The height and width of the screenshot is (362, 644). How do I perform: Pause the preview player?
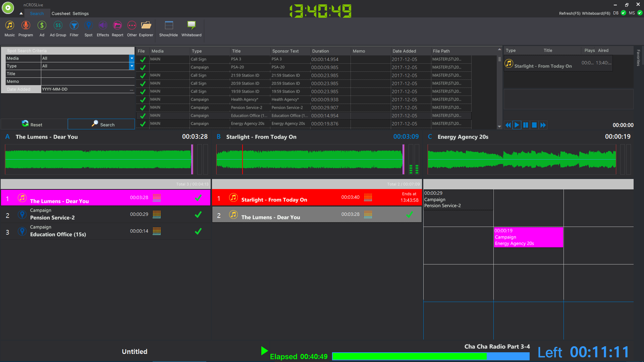click(x=526, y=125)
